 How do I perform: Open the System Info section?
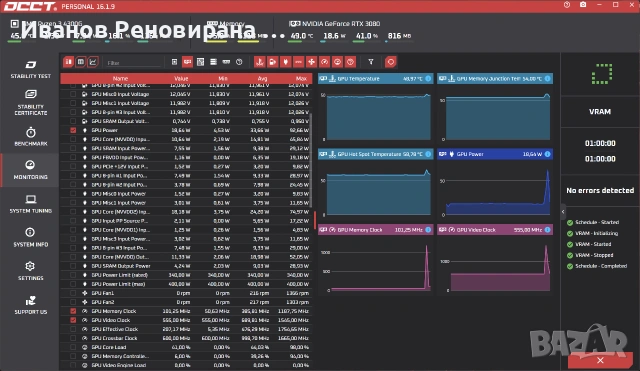[31, 238]
